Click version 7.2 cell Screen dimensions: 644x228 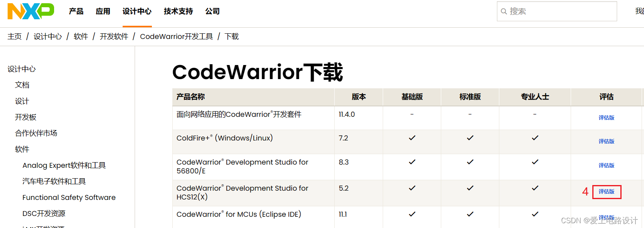tap(343, 138)
